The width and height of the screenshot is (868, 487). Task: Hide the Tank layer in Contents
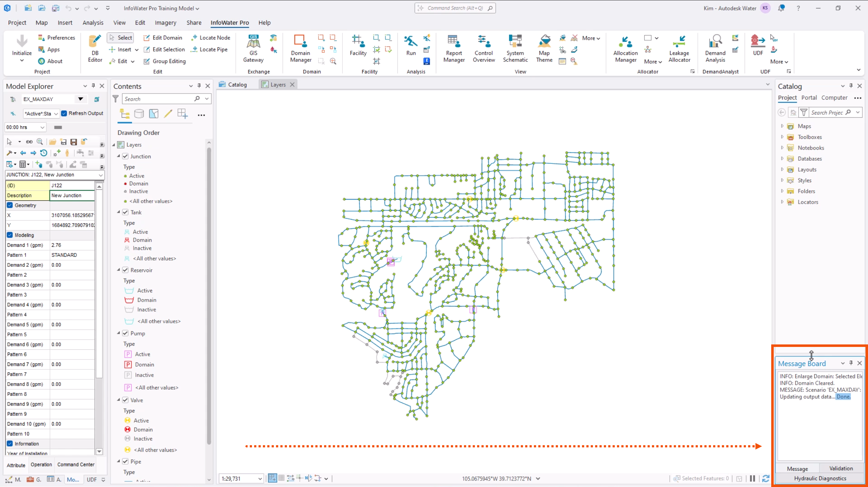click(125, 212)
